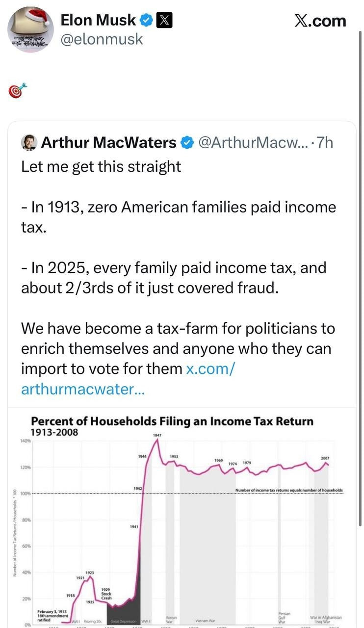Click the Arthur MacWaters display name
Image resolution: width=364 pixels, height=628 pixels.
(x=108, y=143)
